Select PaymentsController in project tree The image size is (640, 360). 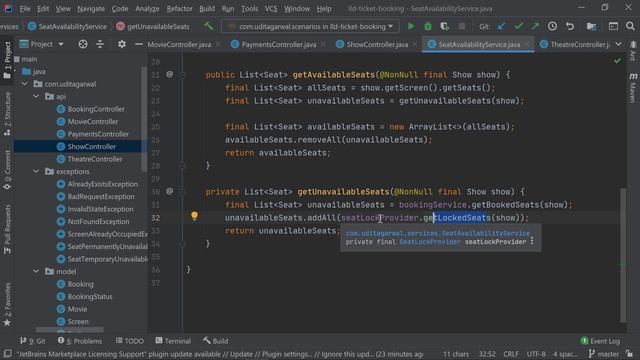(x=98, y=134)
